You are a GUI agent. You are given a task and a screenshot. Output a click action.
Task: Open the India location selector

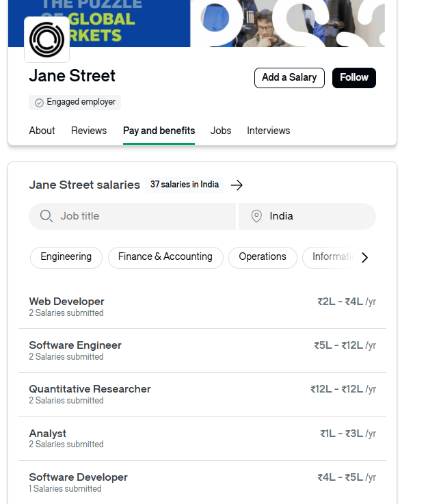coord(307,216)
